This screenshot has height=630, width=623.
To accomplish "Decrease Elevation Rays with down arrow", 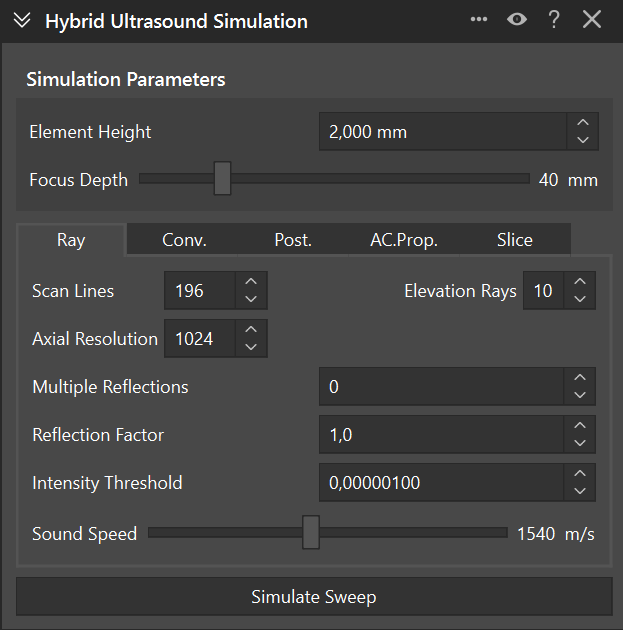I will 580,299.
